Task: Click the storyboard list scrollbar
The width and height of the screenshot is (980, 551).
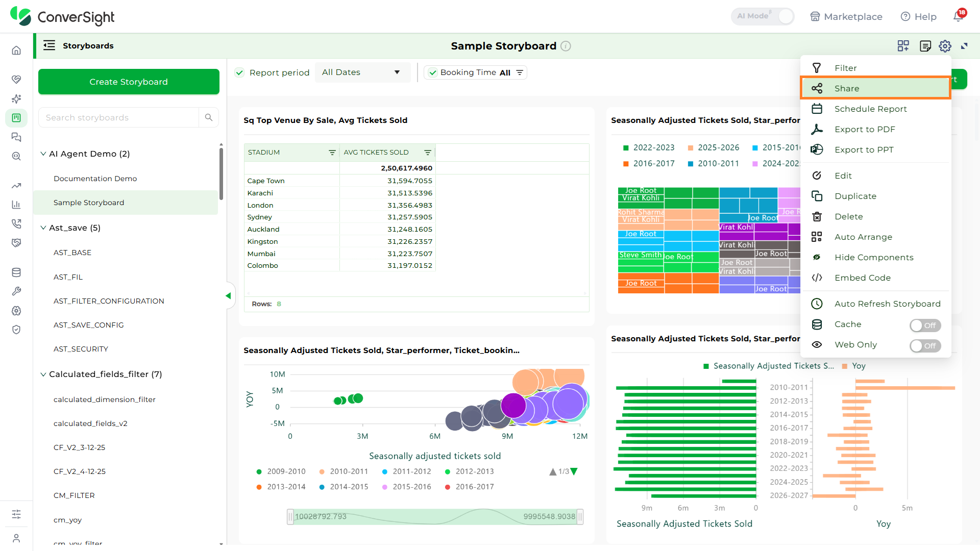Action: 221,173
